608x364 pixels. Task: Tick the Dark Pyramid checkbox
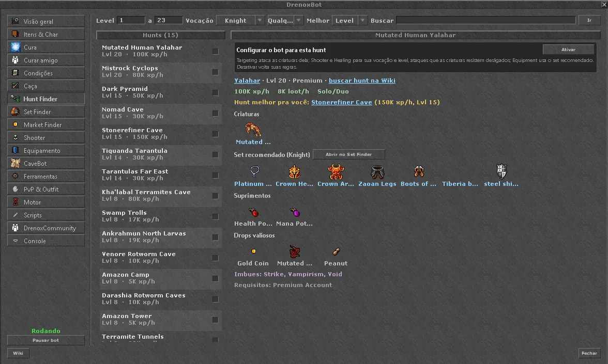[215, 92]
